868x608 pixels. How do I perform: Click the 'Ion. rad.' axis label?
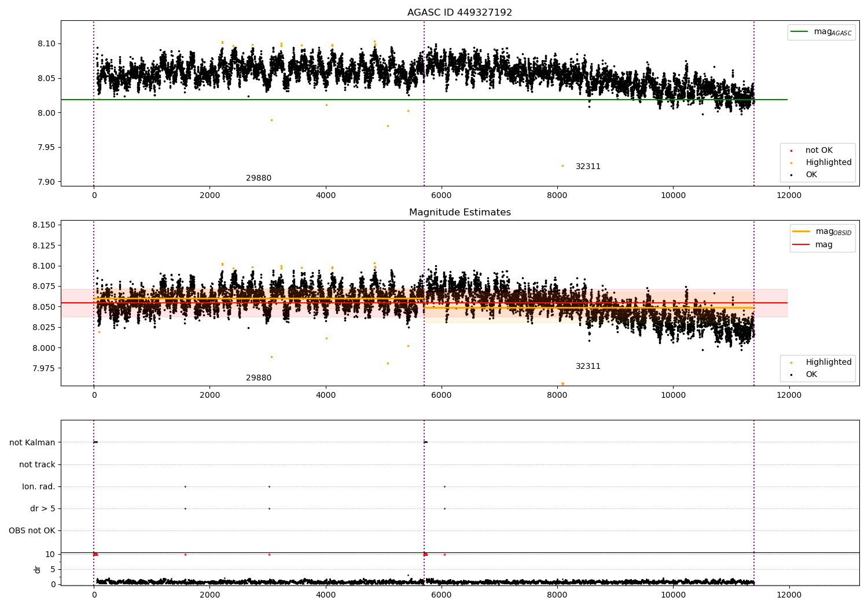[x=39, y=487]
